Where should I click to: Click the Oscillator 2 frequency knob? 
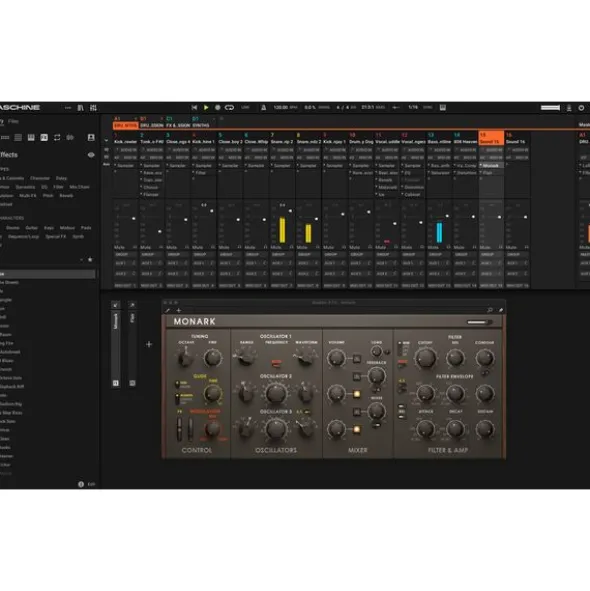[x=276, y=393]
